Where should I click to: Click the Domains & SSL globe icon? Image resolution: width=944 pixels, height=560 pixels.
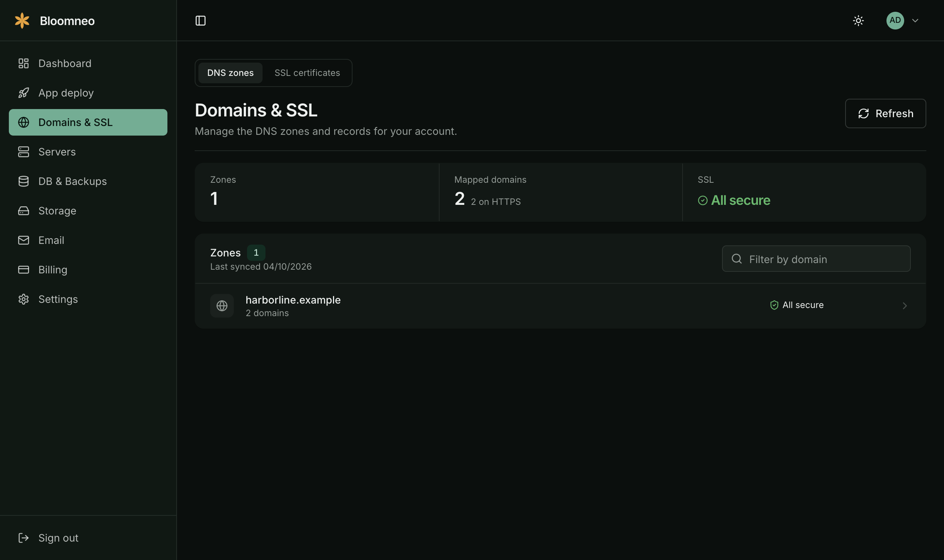pyautogui.click(x=23, y=122)
